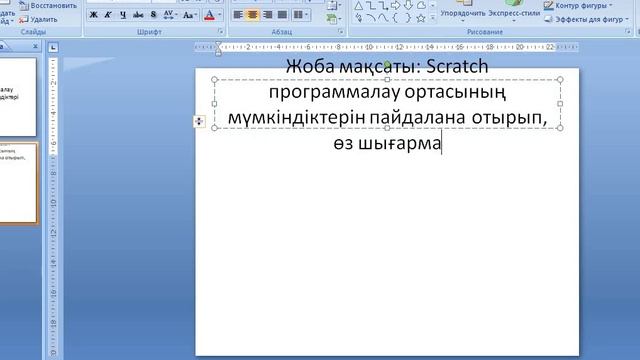Screen dimensions: 640x360
Task: Select the arc shape
Action: 371,18
